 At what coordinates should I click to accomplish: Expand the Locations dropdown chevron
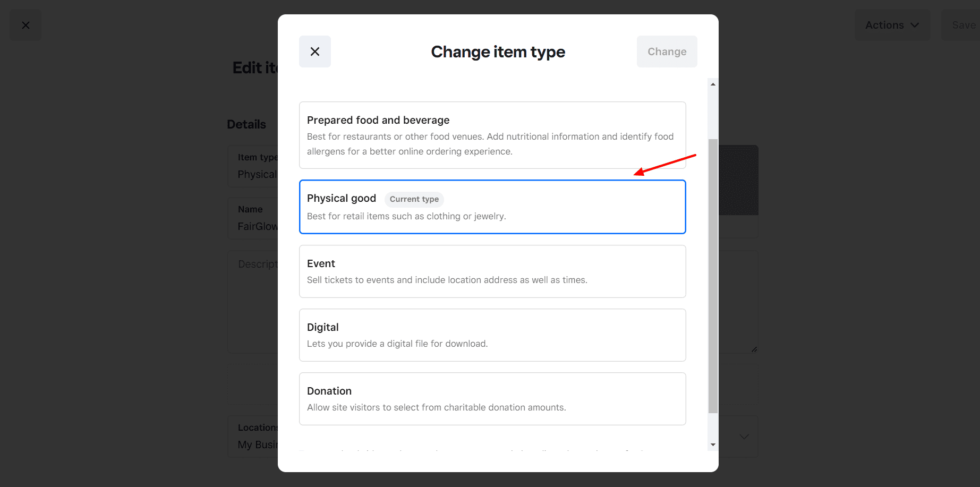point(744,437)
